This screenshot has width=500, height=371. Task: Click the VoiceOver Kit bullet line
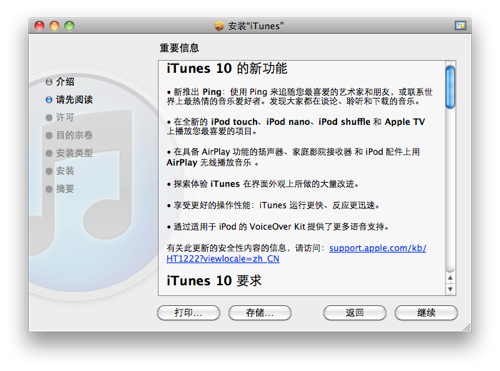[278, 227]
